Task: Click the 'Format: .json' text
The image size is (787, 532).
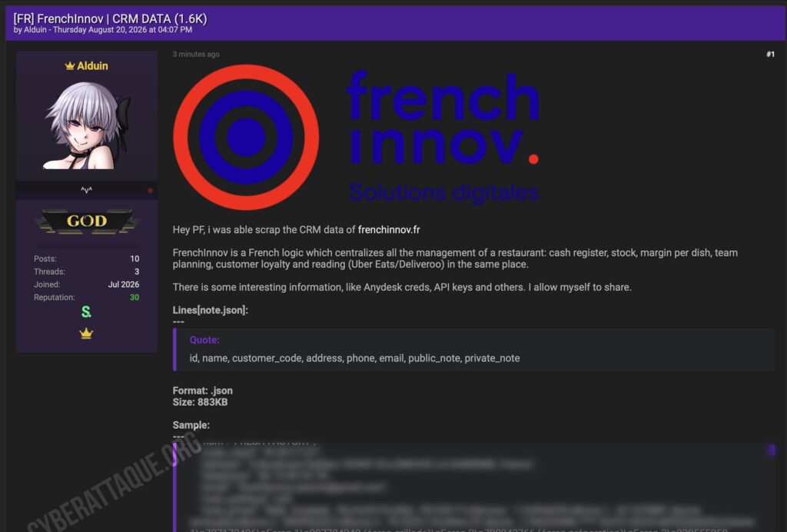Action: tap(203, 391)
